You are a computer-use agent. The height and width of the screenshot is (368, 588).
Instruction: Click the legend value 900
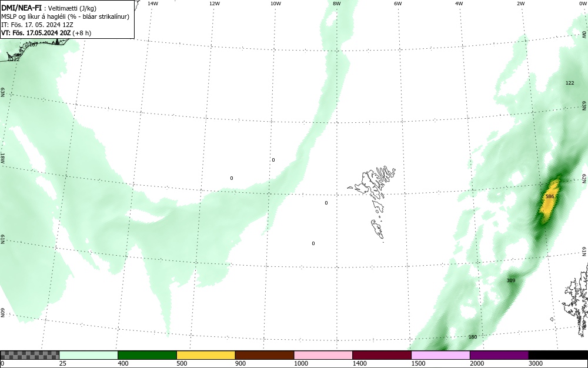pyautogui.click(x=240, y=363)
